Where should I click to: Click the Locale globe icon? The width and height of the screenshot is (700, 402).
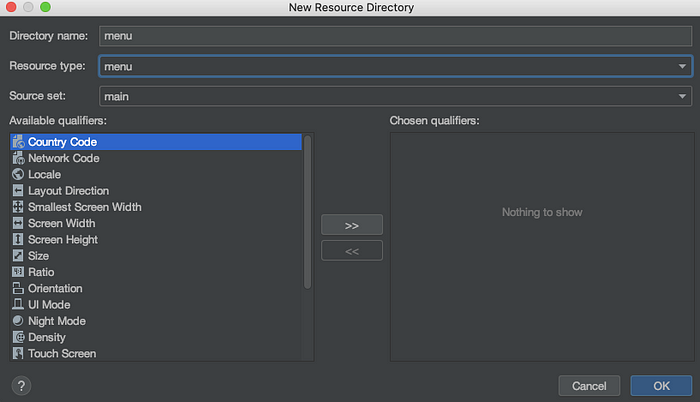pyautogui.click(x=18, y=174)
